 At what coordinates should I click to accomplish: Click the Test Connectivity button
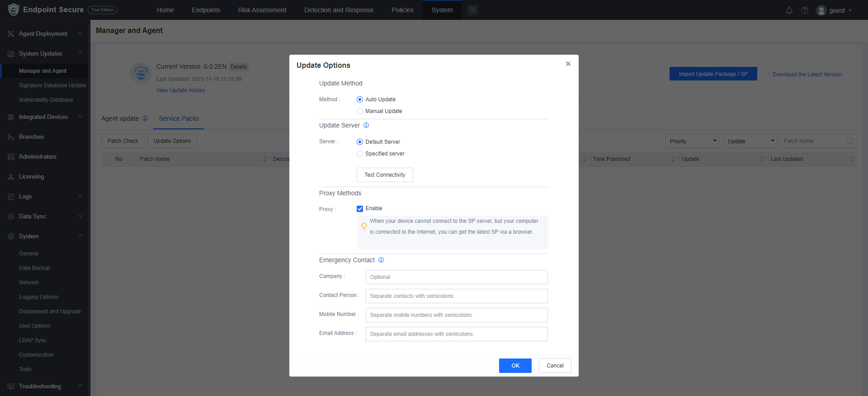(x=385, y=175)
